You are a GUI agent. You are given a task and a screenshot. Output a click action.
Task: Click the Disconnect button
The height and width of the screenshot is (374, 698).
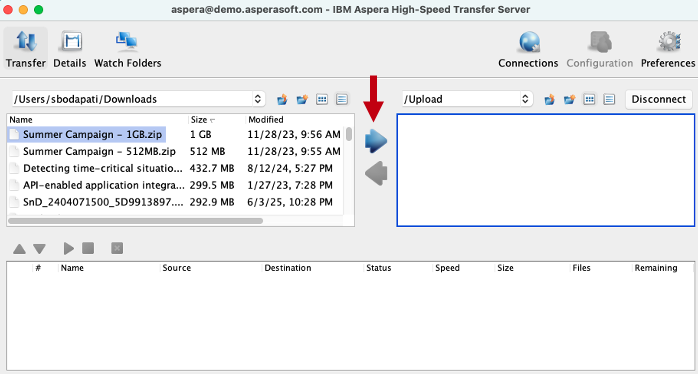point(658,99)
